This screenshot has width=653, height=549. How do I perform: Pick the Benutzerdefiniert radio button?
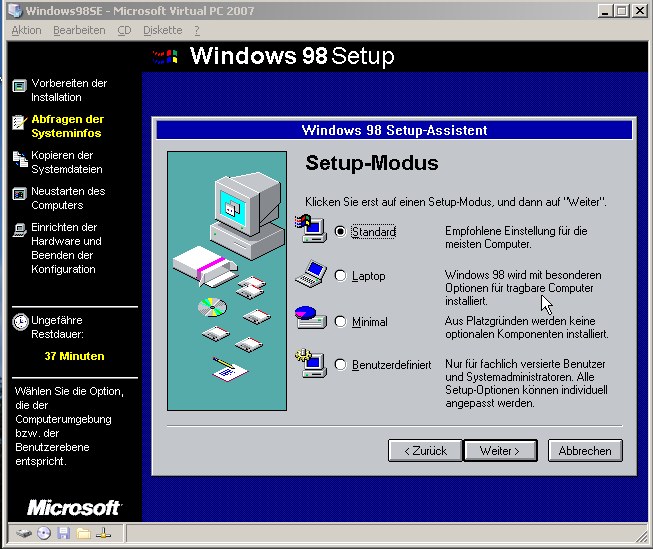tap(340, 364)
